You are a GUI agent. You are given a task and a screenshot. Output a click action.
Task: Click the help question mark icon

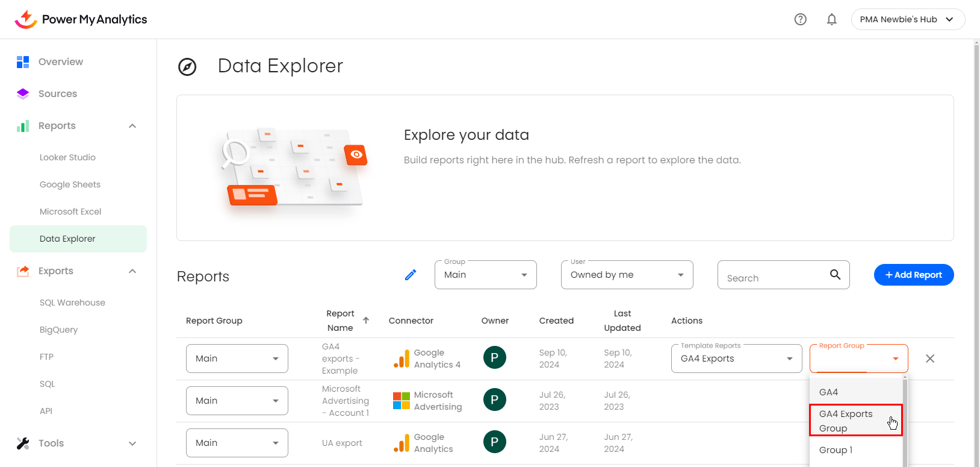[x=800, y=19]
